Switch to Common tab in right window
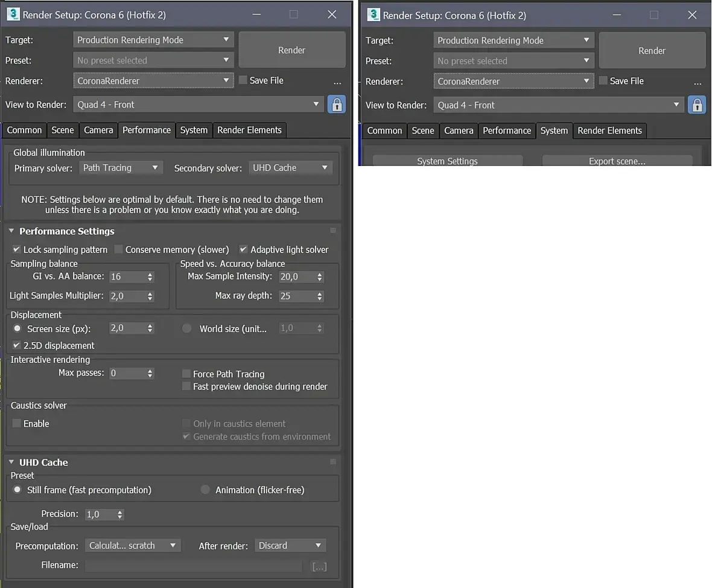This screenshot has width=712, height=588. pos(384,131)
